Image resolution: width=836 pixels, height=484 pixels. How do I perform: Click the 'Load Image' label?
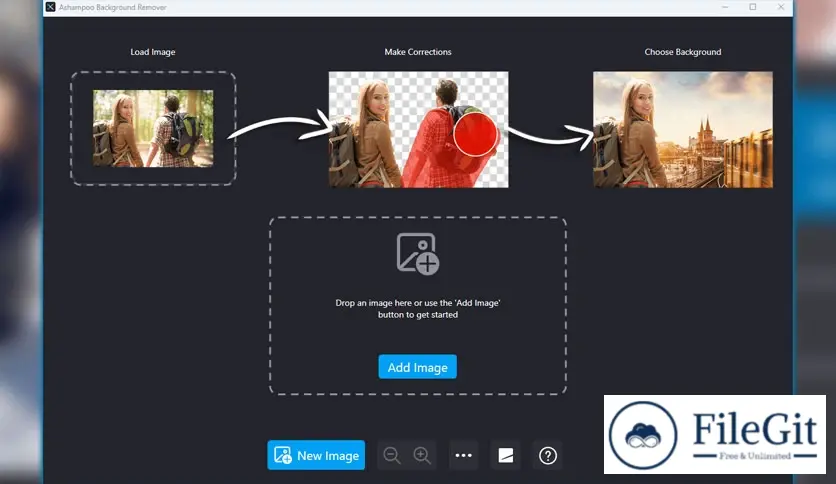(153, 52)
